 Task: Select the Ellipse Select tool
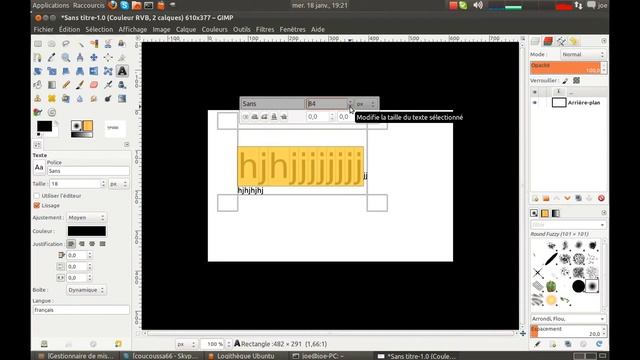click(x=52, y=44)
